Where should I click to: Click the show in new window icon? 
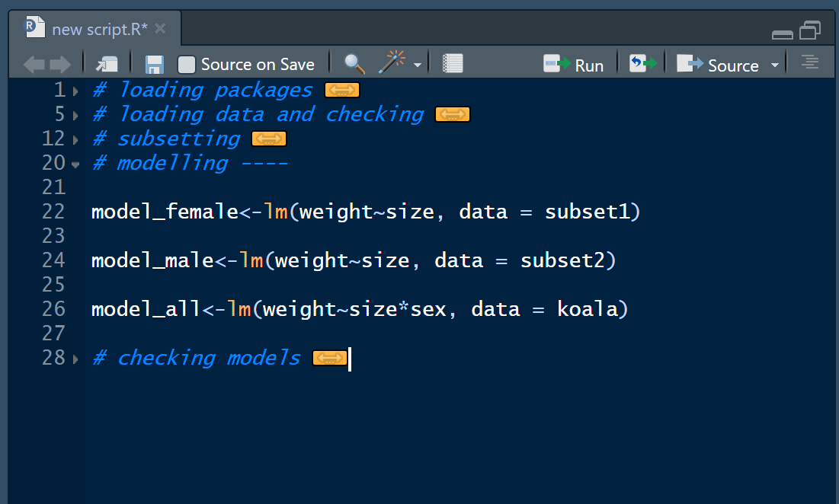pos(107,65)
